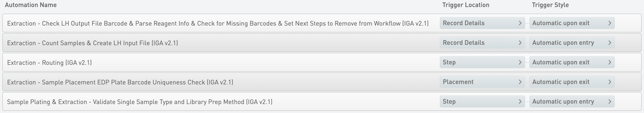The height and width of the screenshot is (113, 644).
Task: Open Trigger Location dropdown for Check LH Output row
Action: click(x=482, y=23)
